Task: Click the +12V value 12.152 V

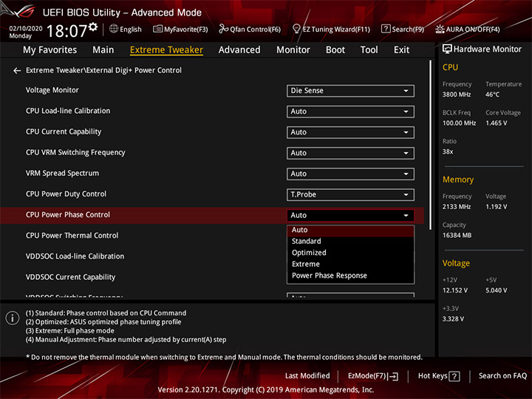Action: [455, 291]
